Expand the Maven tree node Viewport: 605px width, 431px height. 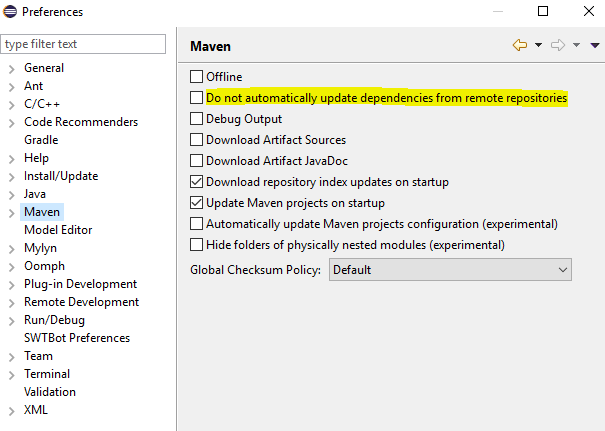click(x=12, y=213)
